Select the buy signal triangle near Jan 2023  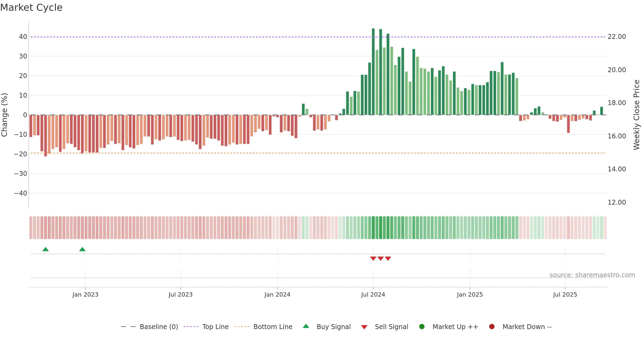tap(82, 249)
